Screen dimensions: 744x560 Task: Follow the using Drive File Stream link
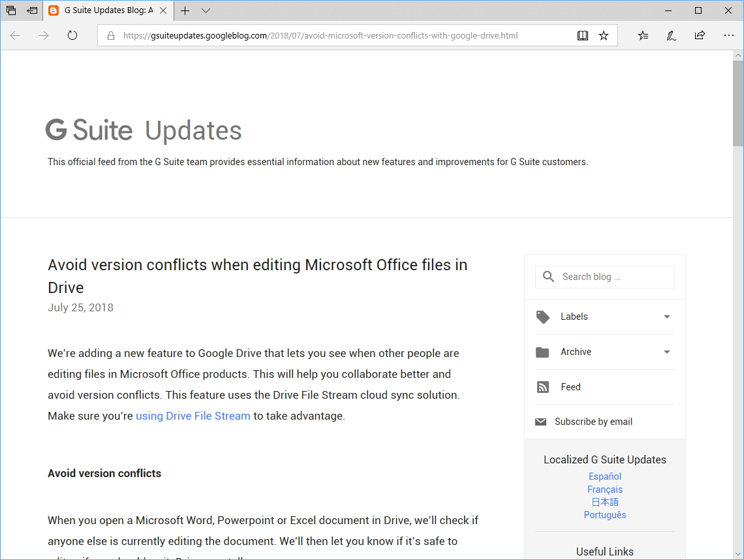pyautogui.click(x=193, y=416)
